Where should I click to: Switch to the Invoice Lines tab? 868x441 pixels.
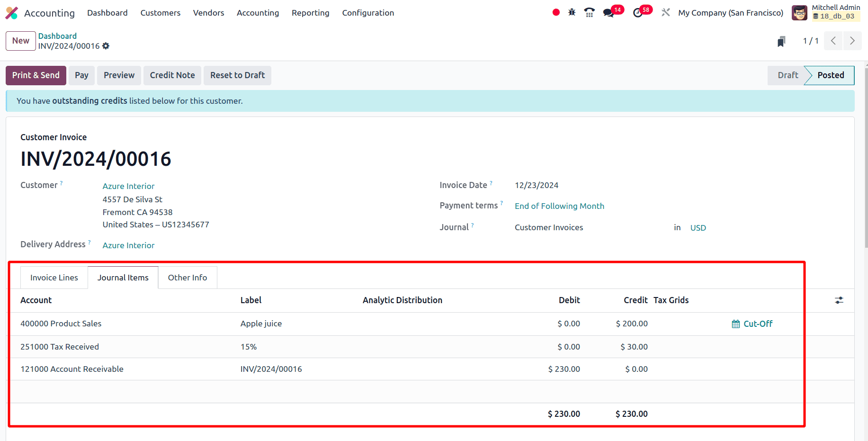[54, 278]
